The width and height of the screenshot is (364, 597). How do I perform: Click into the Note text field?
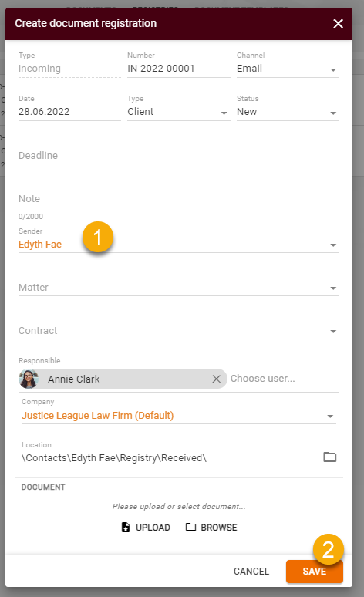coord(179,199)
